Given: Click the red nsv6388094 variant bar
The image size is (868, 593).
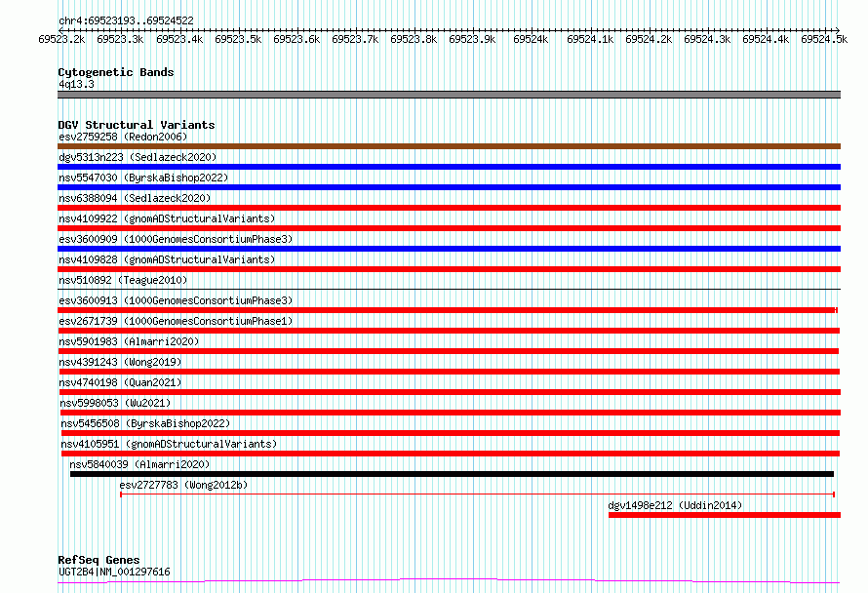Looking at the screenshot, I should click(449, 208).
